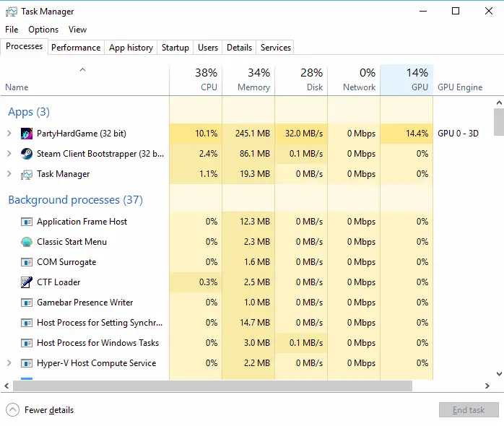Open the Options menu

[x=43, y=30]
